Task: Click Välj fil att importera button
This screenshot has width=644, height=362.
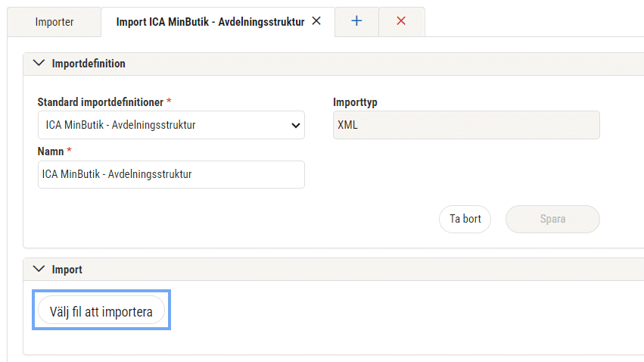Action: [101, 311]
